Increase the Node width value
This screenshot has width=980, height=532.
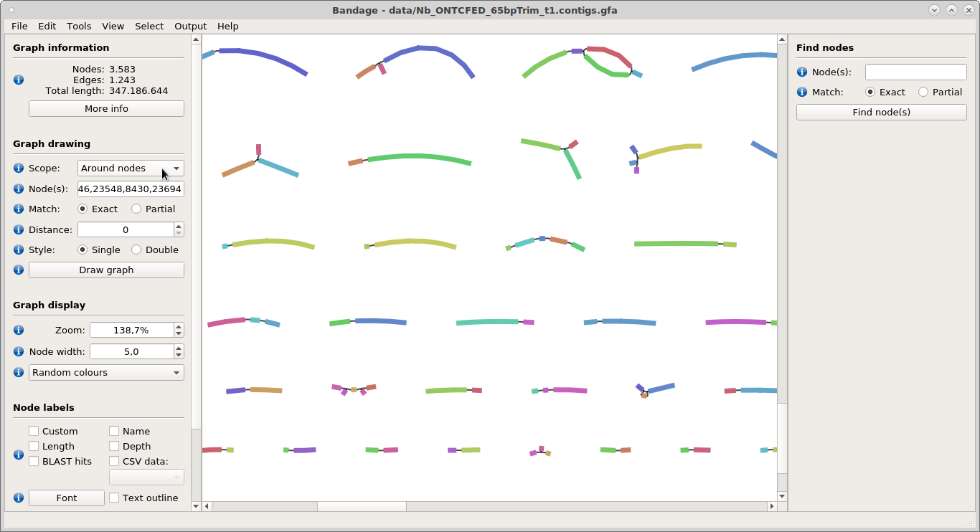(179, 348)
